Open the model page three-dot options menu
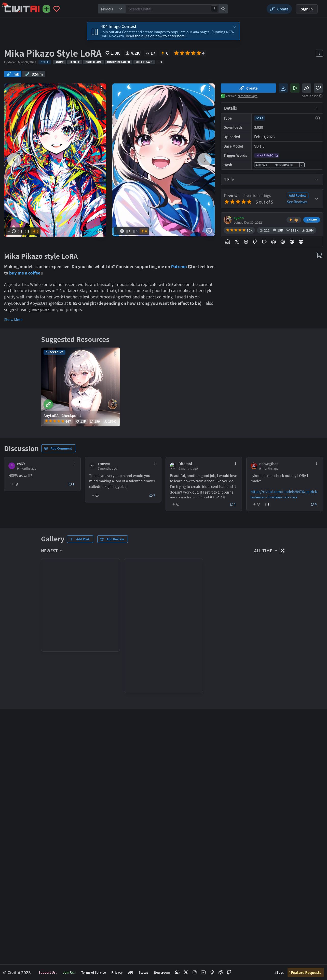 pyautogui.click(x=319, y=53)
